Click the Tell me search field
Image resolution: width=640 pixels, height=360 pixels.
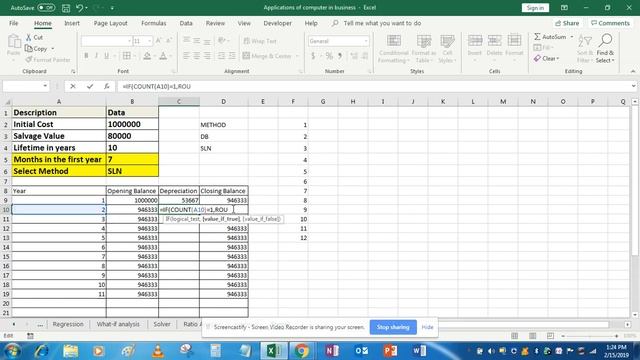pyautogui.click(x=382, y=23)
